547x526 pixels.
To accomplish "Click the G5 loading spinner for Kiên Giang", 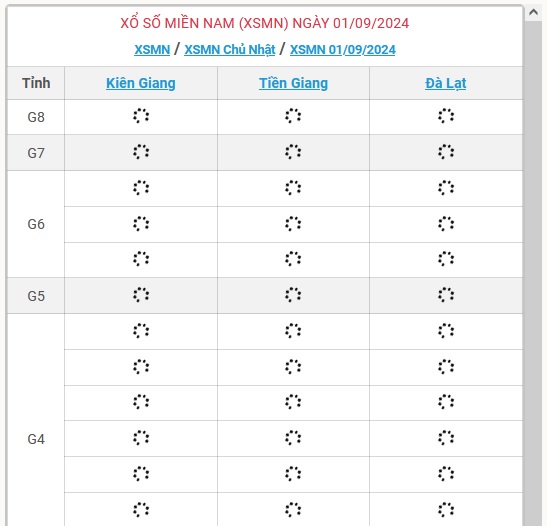I will pyautogui.click(x=141, y=295).
